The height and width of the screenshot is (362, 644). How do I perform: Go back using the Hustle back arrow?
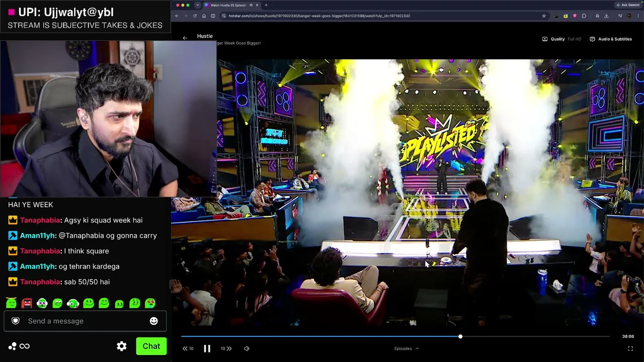coord(185,38)
